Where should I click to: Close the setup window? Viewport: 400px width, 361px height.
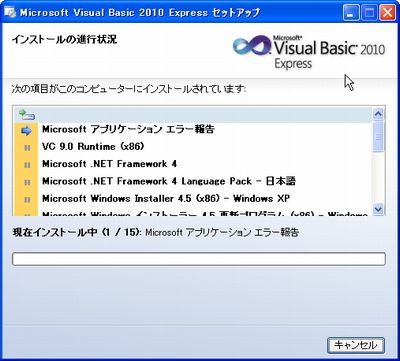click(388, 13)
